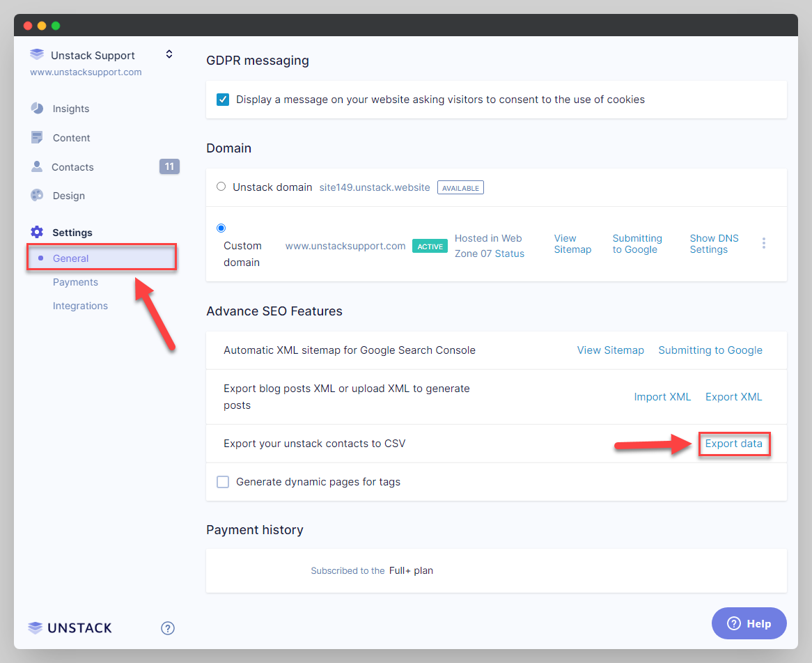Click the Content document icon
This screenshot has height=663, width=812.
(37, 138)
